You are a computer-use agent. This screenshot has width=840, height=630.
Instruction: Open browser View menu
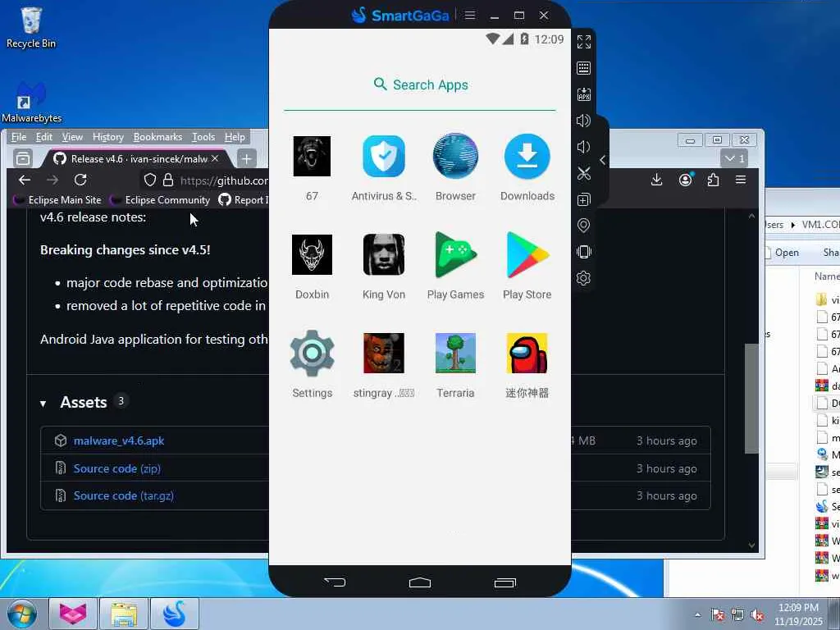72,137
